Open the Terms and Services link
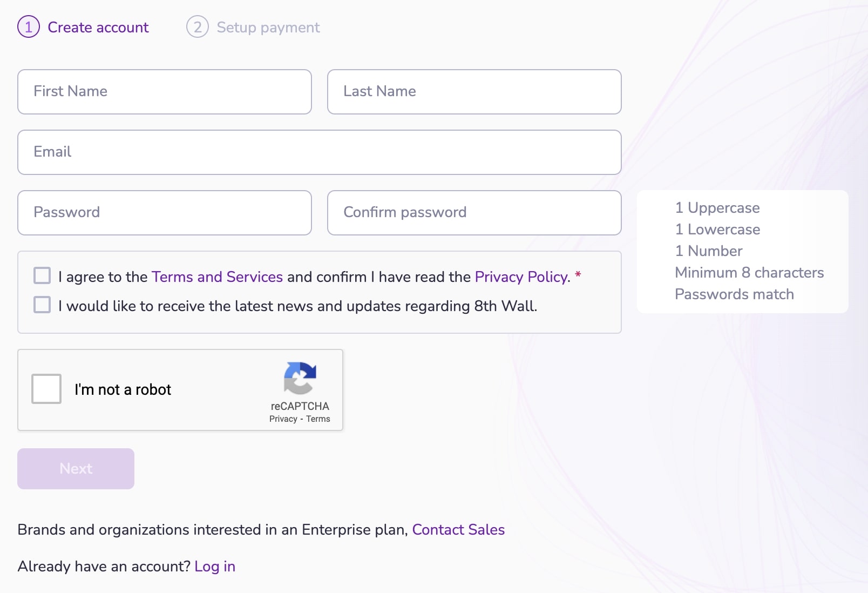This screenshot has width=868, height=593. pos(217,277)
